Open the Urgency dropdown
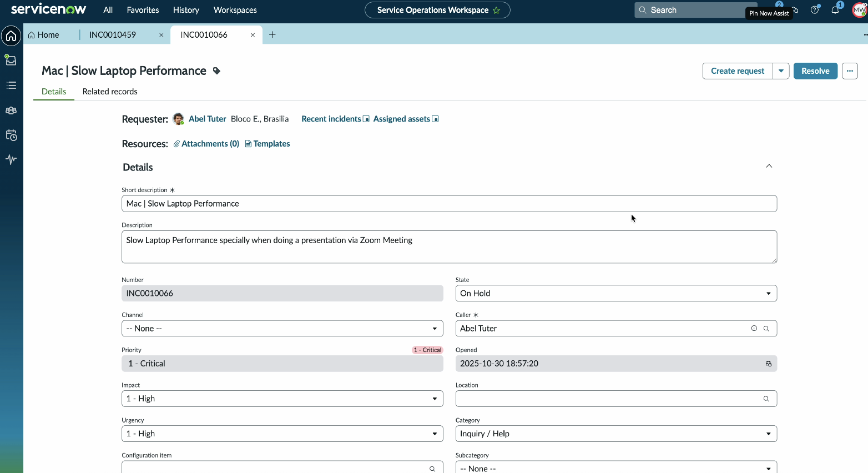Screen dimensions: 868x473 (x=282, y=434)
